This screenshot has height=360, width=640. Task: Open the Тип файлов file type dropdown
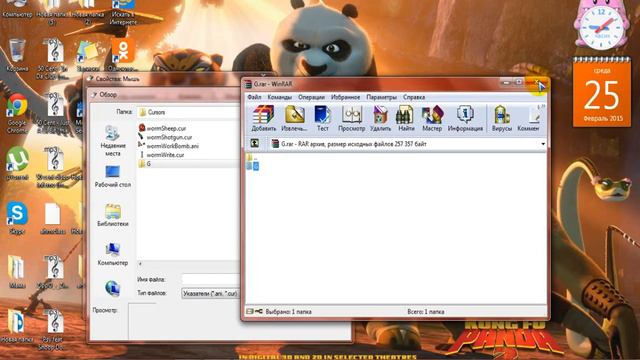[x=210, y=293]
